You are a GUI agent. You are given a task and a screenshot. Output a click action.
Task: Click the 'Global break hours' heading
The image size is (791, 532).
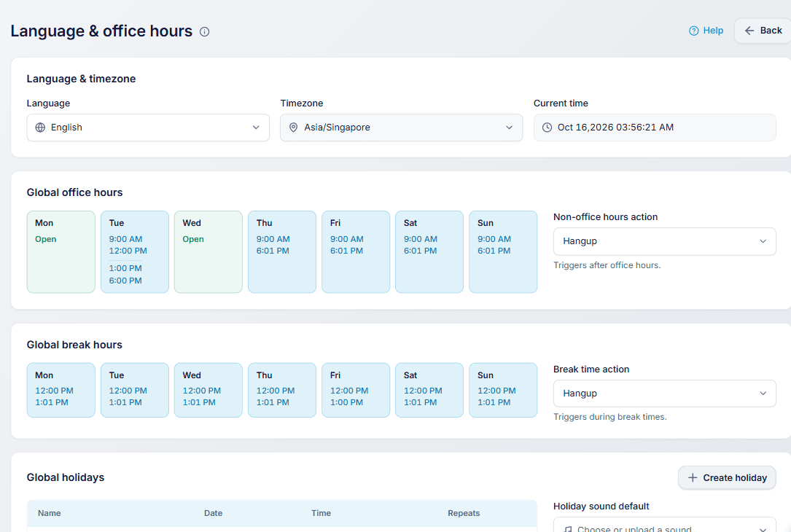point(74,345)
